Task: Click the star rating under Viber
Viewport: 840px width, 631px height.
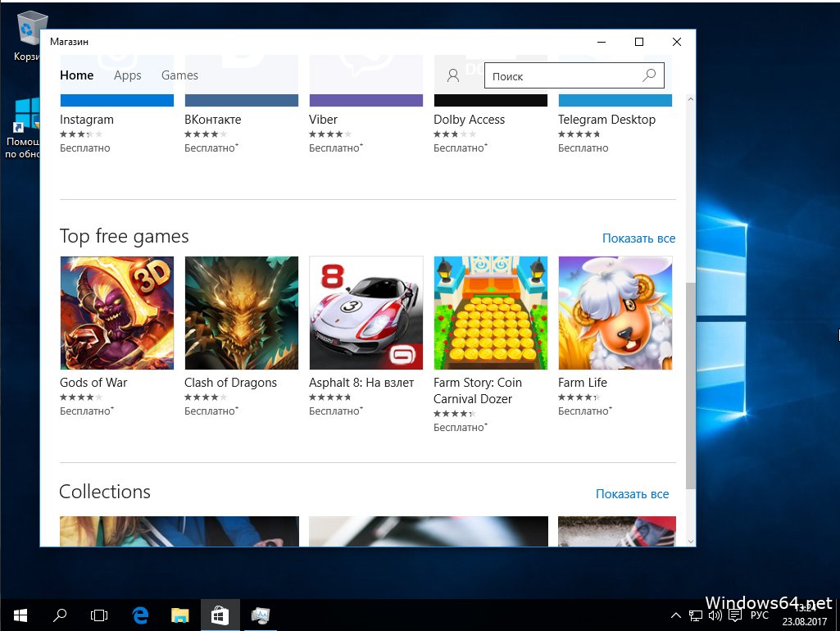Action: coord(330,134)
